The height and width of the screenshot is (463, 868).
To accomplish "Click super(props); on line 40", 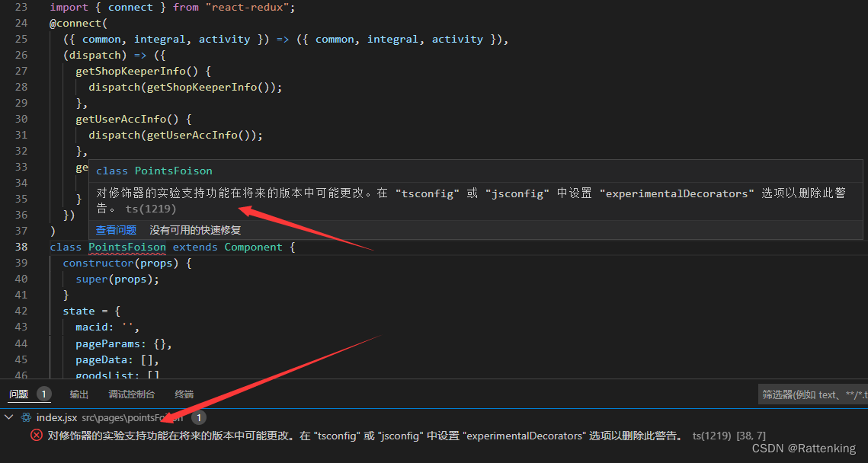I will point(117,279).
